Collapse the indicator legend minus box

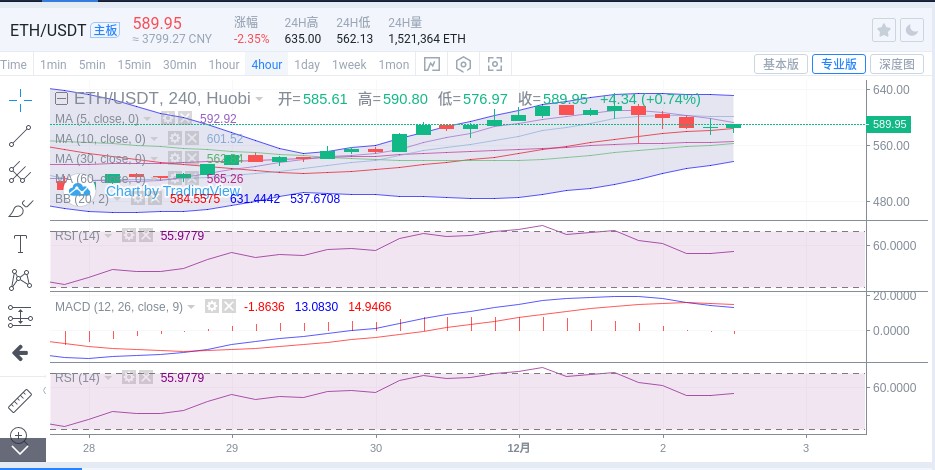click(x=61, y=98)
